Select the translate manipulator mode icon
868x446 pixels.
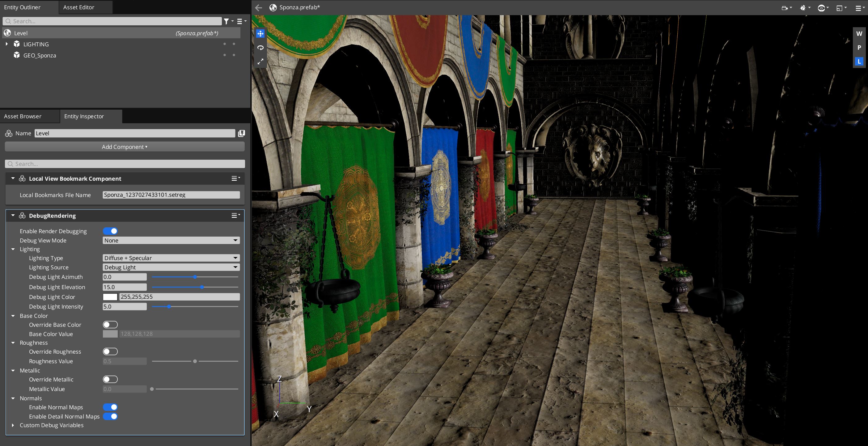click(260, 34)
